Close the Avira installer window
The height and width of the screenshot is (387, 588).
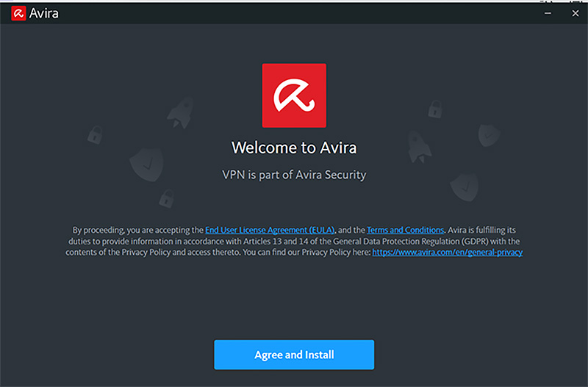tap(576, 13)
